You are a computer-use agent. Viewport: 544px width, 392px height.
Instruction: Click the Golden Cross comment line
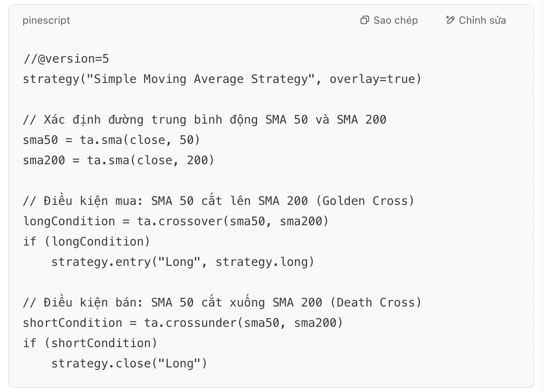[218, 201]
